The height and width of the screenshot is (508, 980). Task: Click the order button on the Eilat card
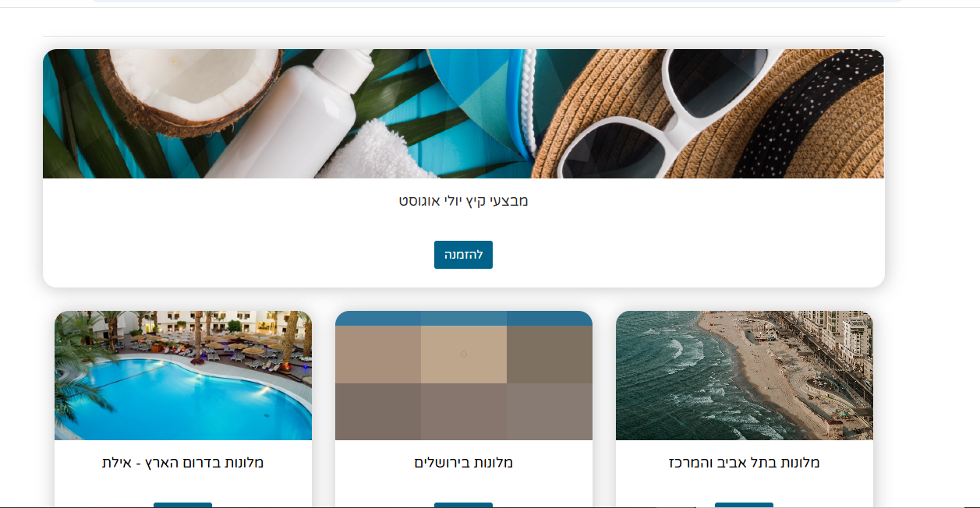(183, 505)
